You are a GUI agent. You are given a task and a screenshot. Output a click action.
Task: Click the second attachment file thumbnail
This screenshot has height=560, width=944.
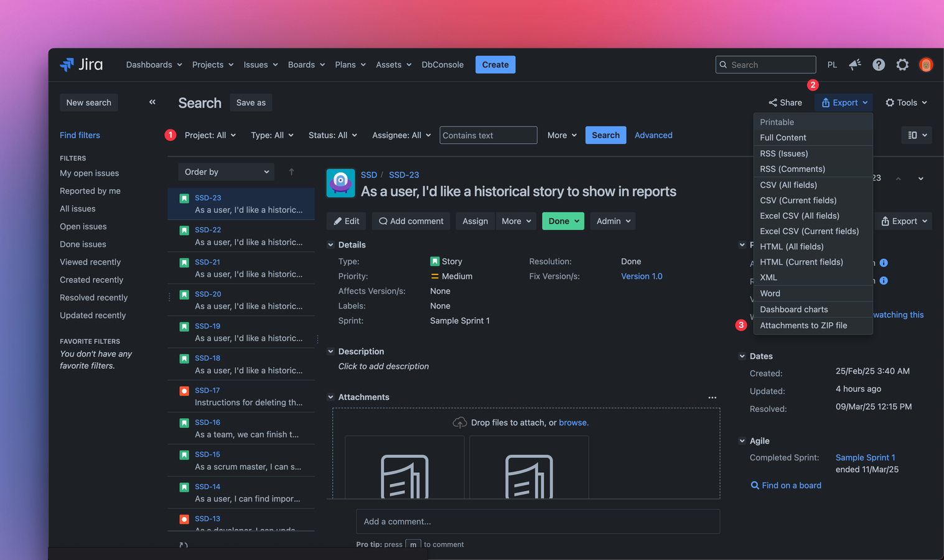529,467
